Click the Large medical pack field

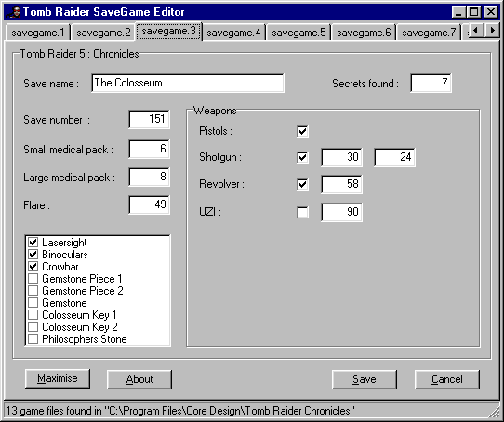pyautogui.click(x=149, y=177)
